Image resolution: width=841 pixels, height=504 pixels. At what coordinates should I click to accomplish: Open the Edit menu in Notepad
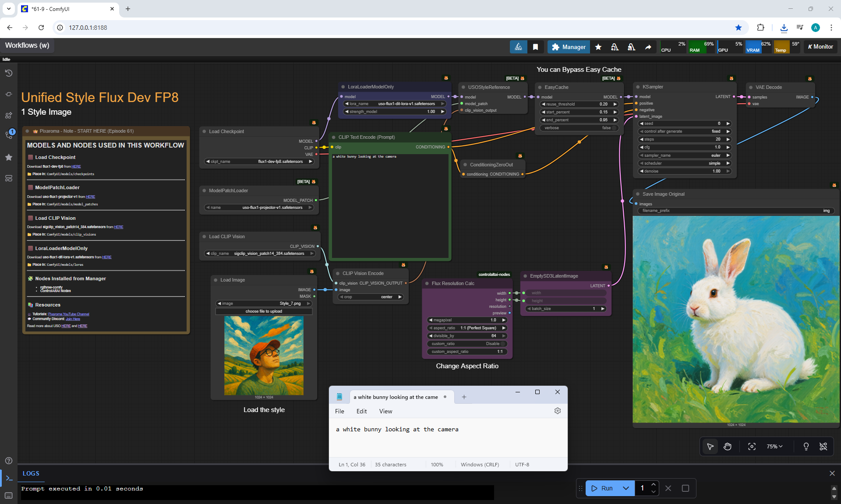pos(361,411)
